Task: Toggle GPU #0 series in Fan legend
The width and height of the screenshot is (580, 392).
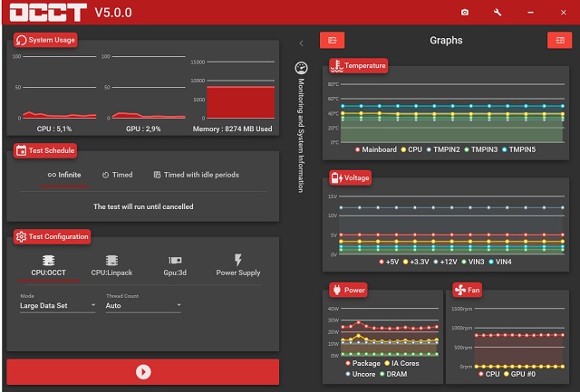Action: tap(519, 374)
